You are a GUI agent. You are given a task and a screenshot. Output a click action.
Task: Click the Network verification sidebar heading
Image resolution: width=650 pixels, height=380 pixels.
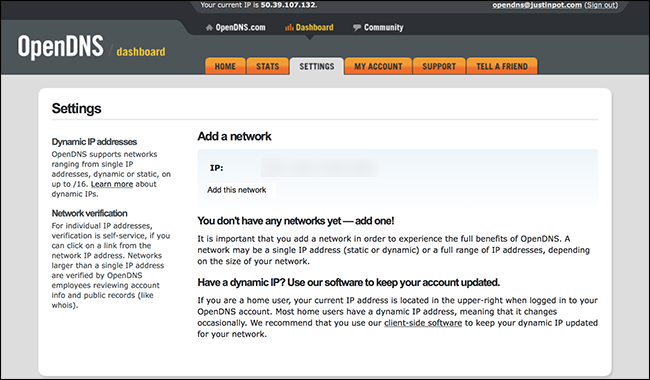coord(89,213)
